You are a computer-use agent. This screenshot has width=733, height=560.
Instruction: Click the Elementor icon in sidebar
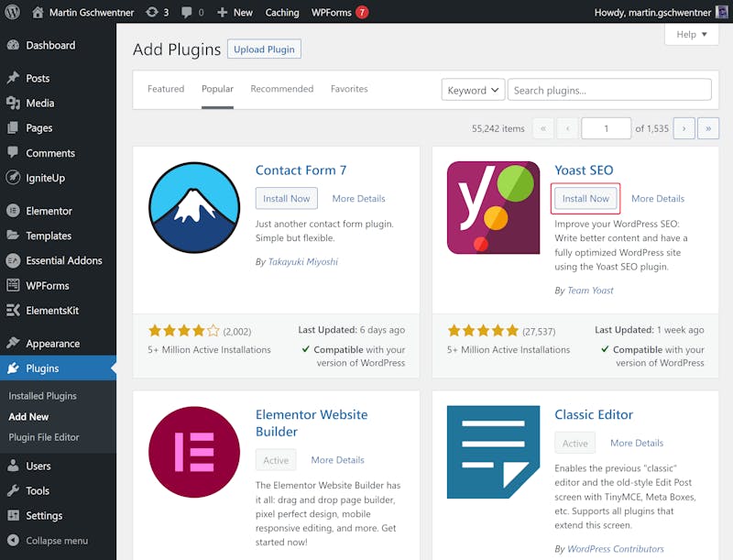pos(13,211)
